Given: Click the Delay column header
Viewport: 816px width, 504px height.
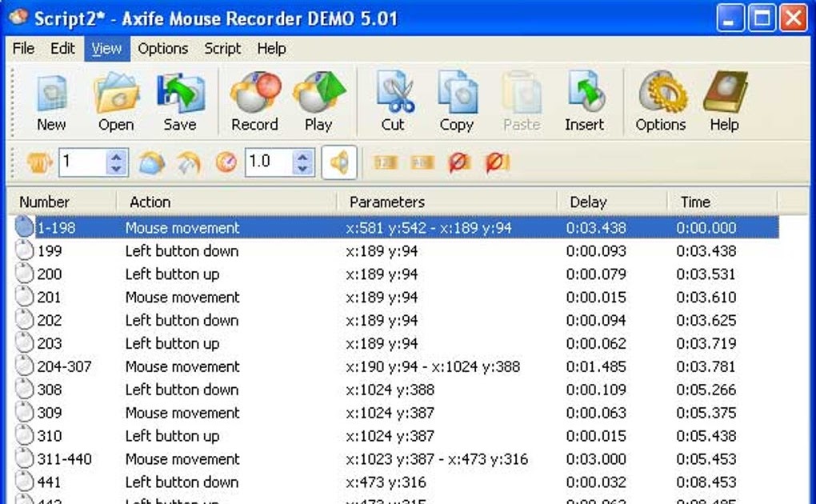Looking at the screenshot, I should tap(613, 202).
